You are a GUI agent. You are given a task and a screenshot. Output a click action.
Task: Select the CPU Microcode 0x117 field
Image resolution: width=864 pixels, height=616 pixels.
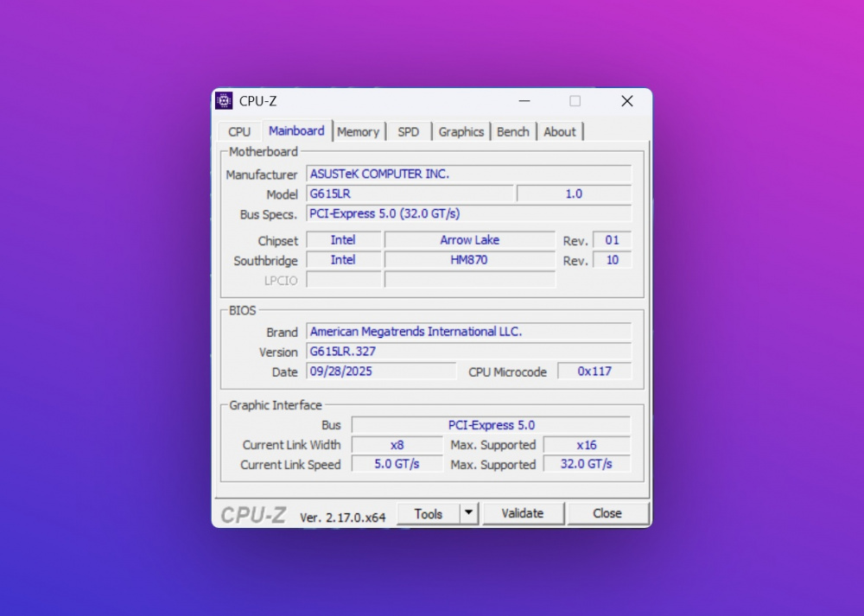click(594, 372)
